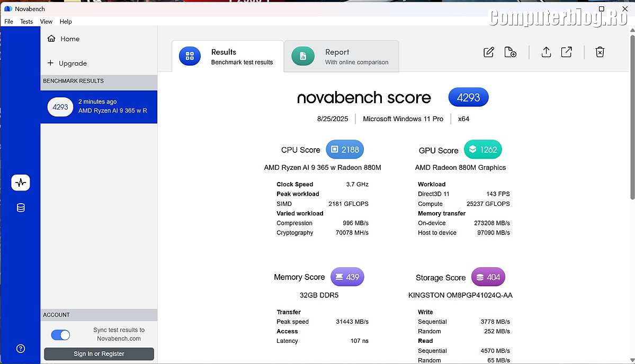Click the Novabench score 4293 badge

click(469, 97)
